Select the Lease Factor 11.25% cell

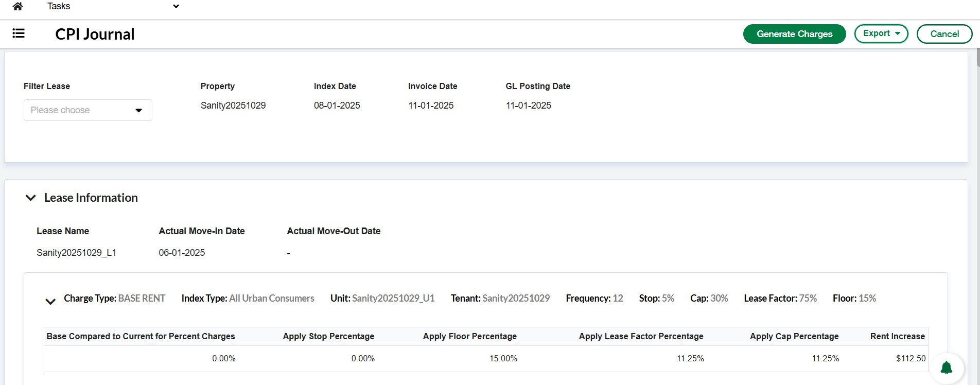coord(690,358)
